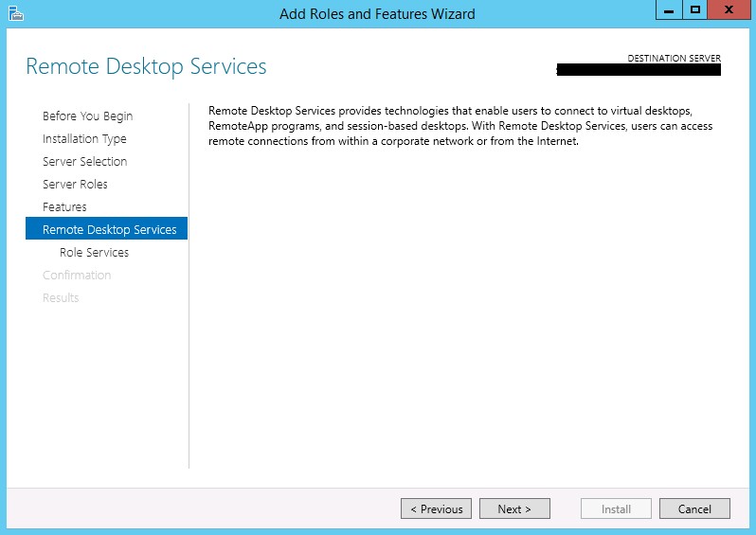Screen dimensions: 756x535
Task: Go to Before You Begin step
Action: click(87, 116)
